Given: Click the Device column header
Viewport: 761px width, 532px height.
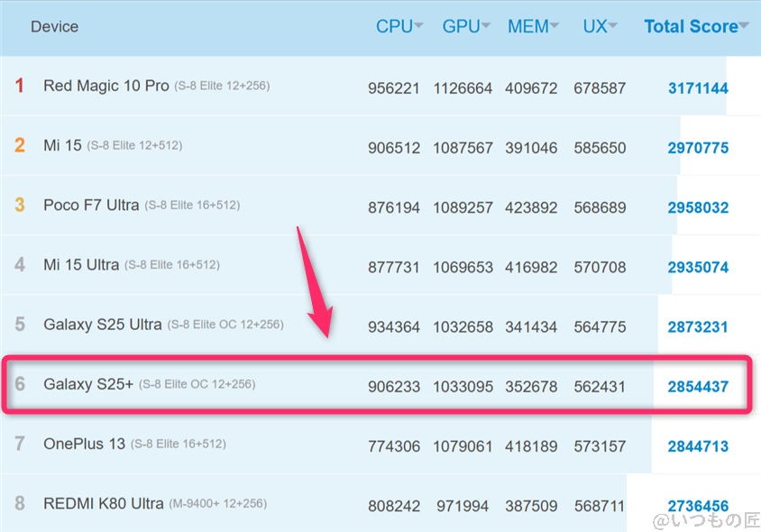Looking at the screenshot, I should (x=54, y=26).
